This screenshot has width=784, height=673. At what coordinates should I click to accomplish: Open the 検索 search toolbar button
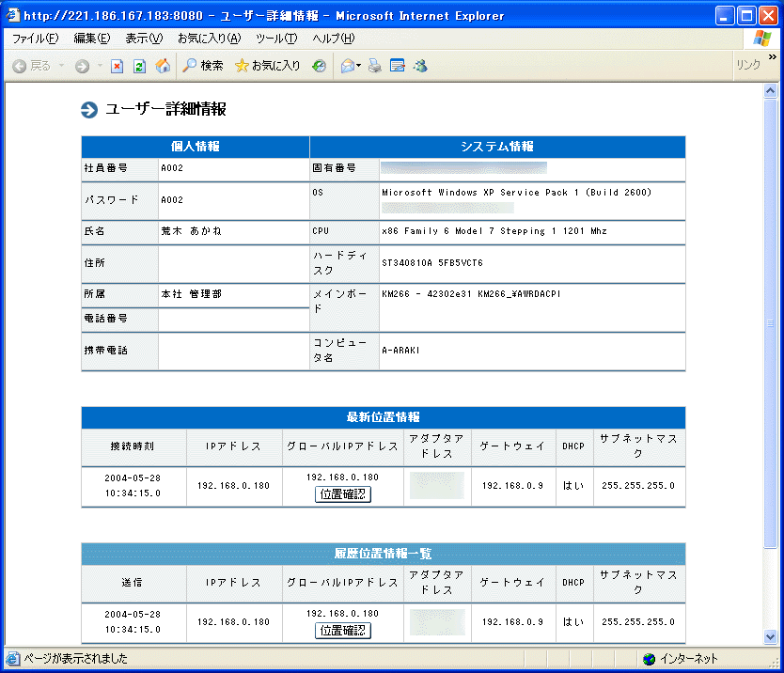click(202, 66)
